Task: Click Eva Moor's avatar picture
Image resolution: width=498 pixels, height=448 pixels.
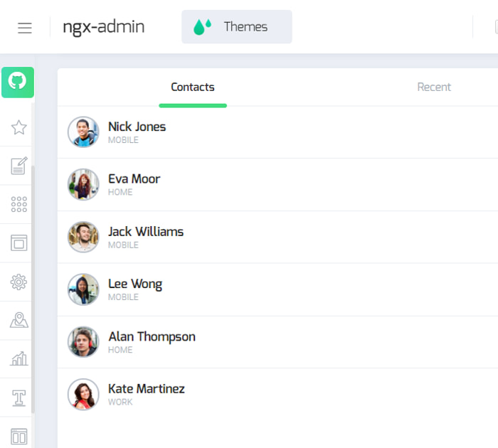Action: [x=83, y=185]
